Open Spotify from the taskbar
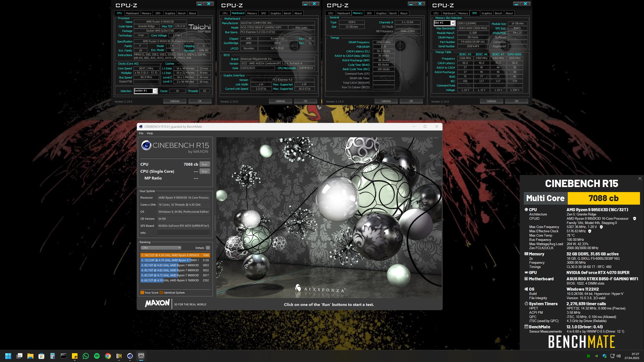The image size is (644, 362). point(97,356)
